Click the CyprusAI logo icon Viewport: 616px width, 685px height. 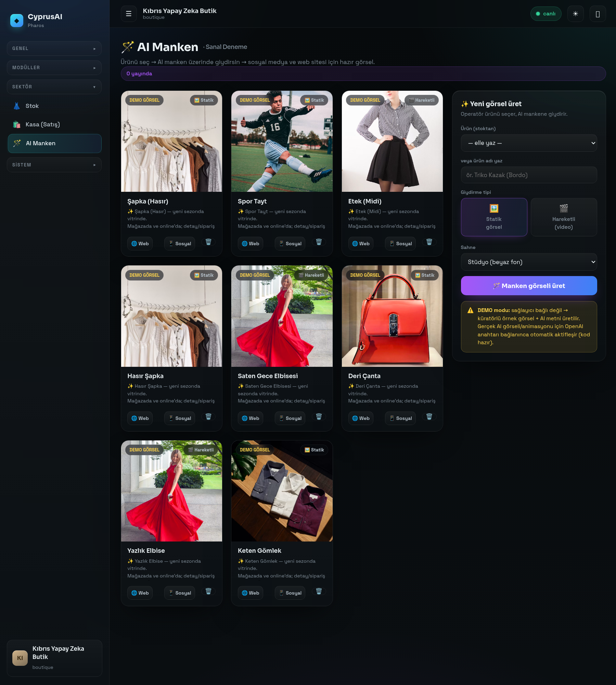point(17,21)
